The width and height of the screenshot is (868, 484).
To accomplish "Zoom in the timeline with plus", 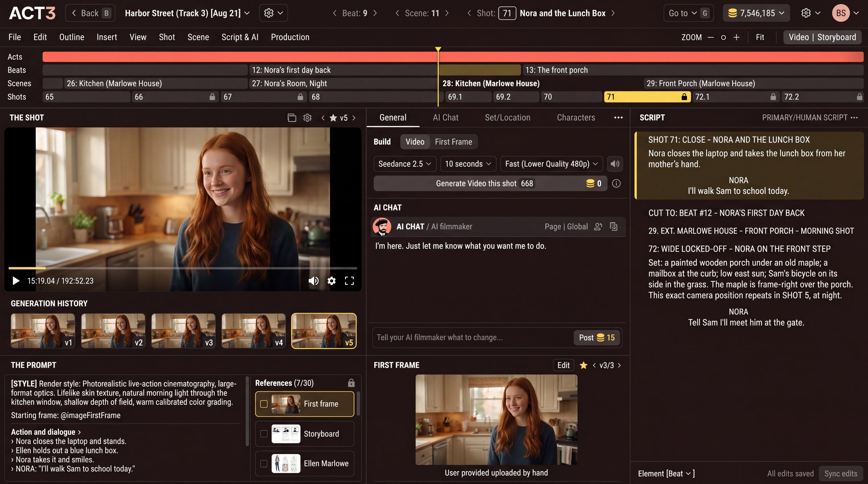I will (736, 37).
